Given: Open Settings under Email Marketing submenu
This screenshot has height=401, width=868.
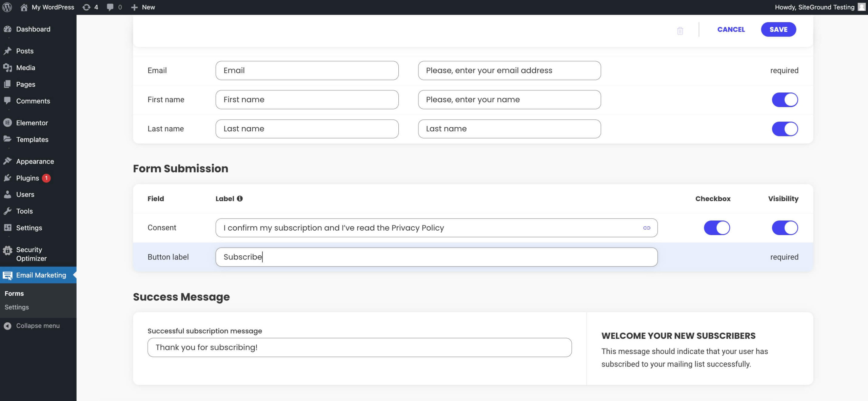Looking at the screenshot, I should (x=17, y=307).
